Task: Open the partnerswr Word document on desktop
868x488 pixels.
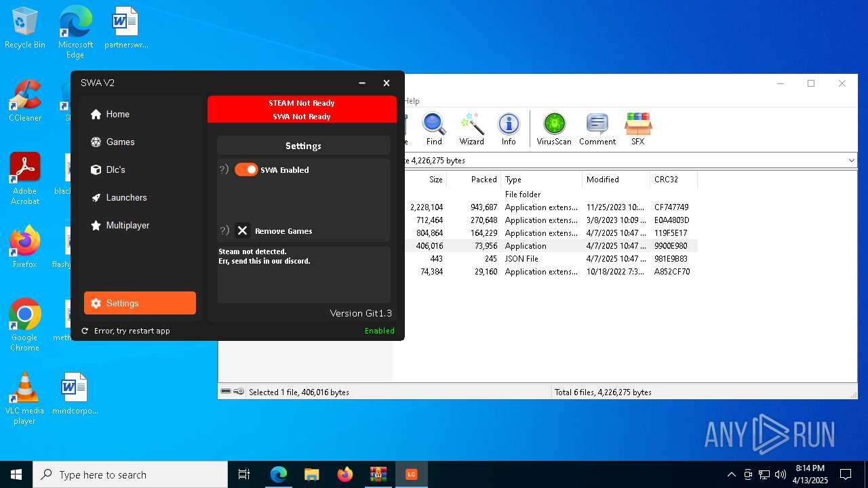Action: pos(126,28)
